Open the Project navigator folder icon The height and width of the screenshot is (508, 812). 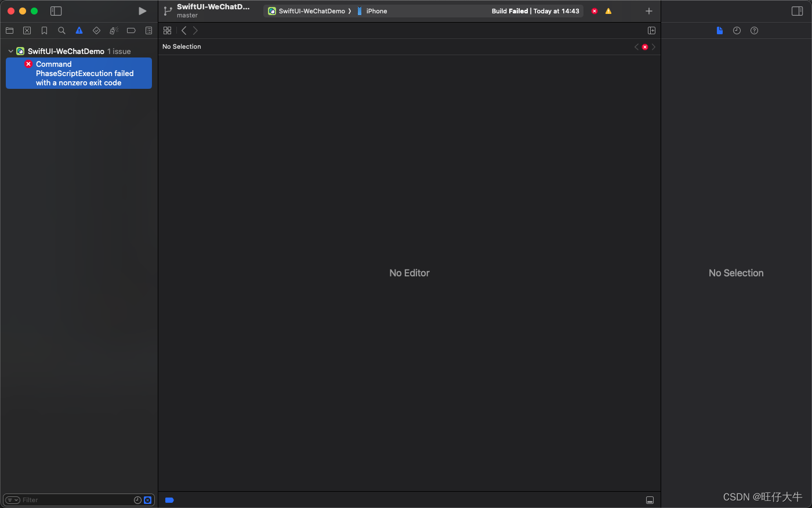point(9,30)
